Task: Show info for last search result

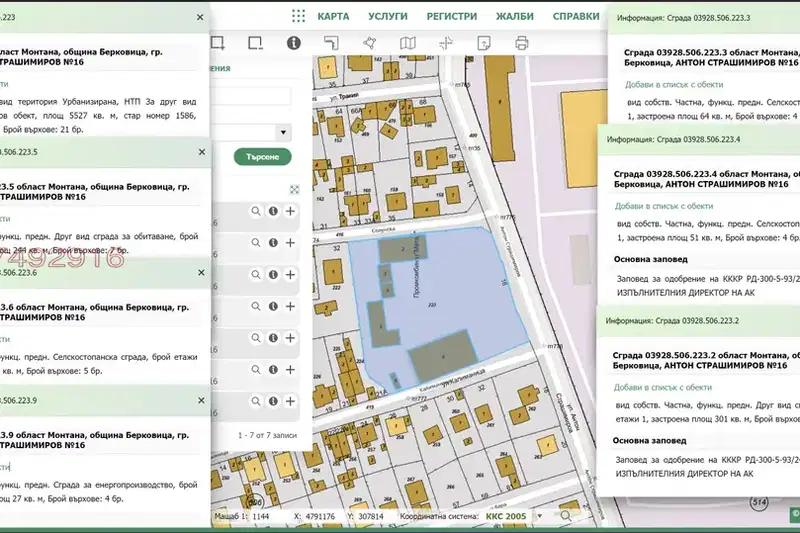Action: (x=273, y=401)
